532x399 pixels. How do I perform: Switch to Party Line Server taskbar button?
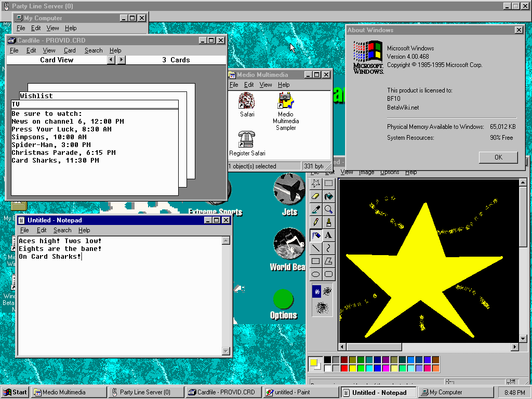(x=146, y=392)
